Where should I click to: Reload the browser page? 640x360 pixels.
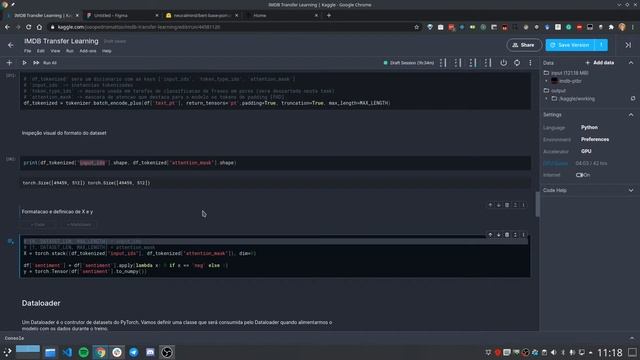click(28, 27)
